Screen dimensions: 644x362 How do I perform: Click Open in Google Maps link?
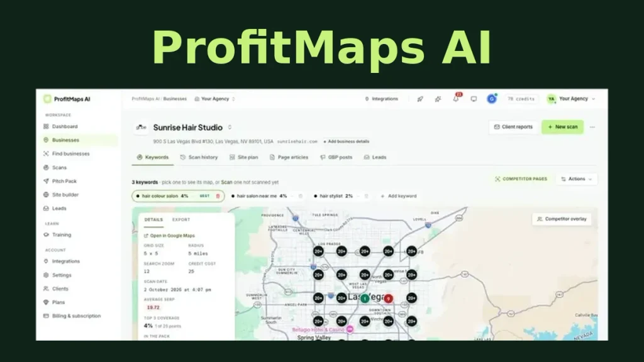(x=169, y=236)
